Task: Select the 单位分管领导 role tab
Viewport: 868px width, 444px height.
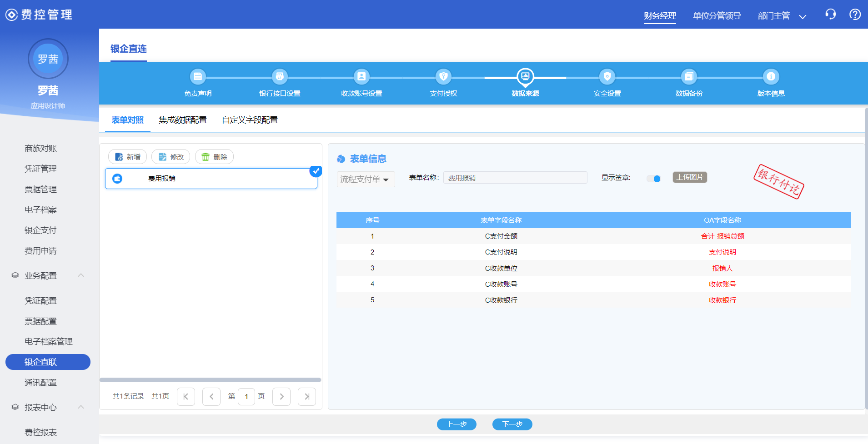Action: click(717, 16)
